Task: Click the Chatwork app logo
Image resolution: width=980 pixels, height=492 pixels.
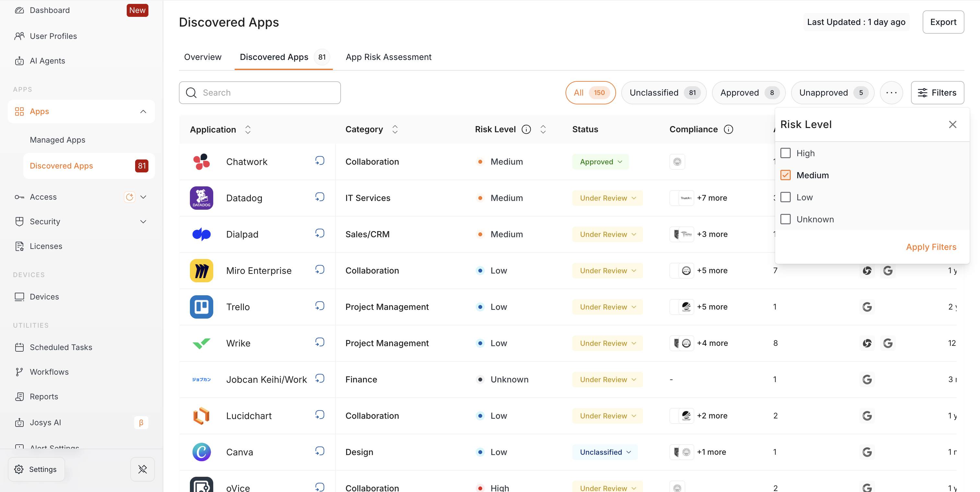Action: (201, 162)
